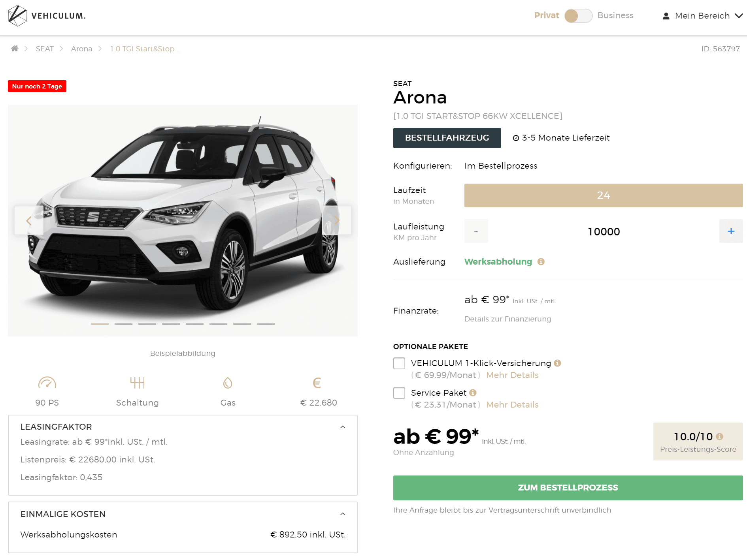Click the VEHICULUM logo
The height and width of the screenshot is (560, 747).
(x=47, y=16)
